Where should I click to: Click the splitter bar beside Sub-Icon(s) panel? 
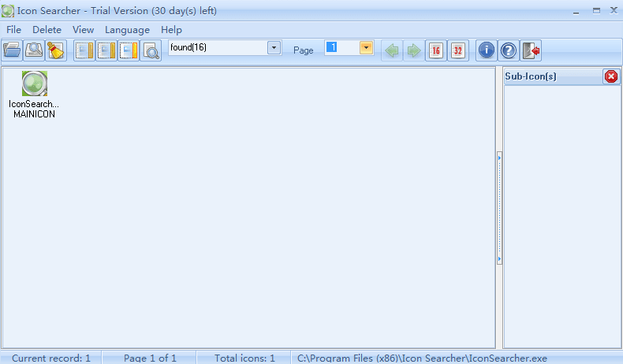pyautogui.click(x=499, y=209)
